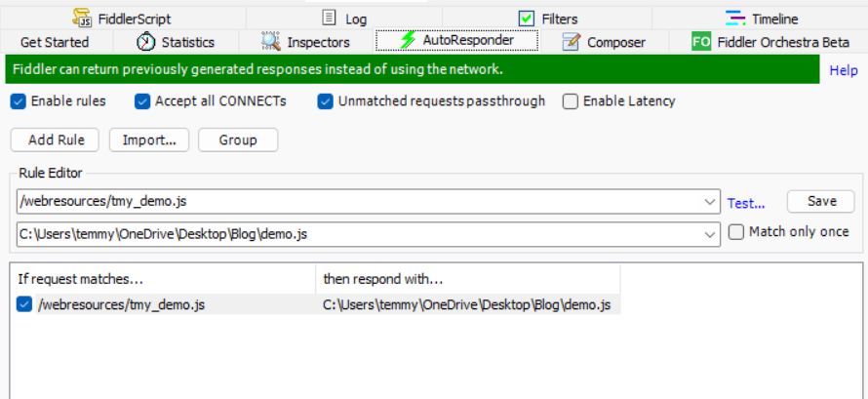Expand the request match pattern dropdown arrow
868x399 pixels.
point(710,202)
